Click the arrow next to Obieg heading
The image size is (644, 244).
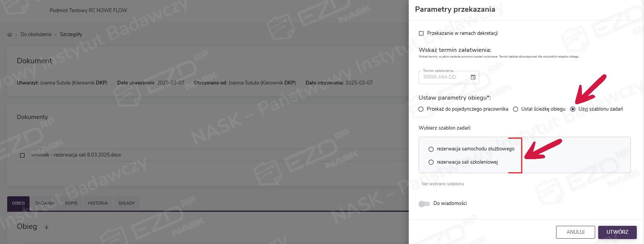pos(47,227)
